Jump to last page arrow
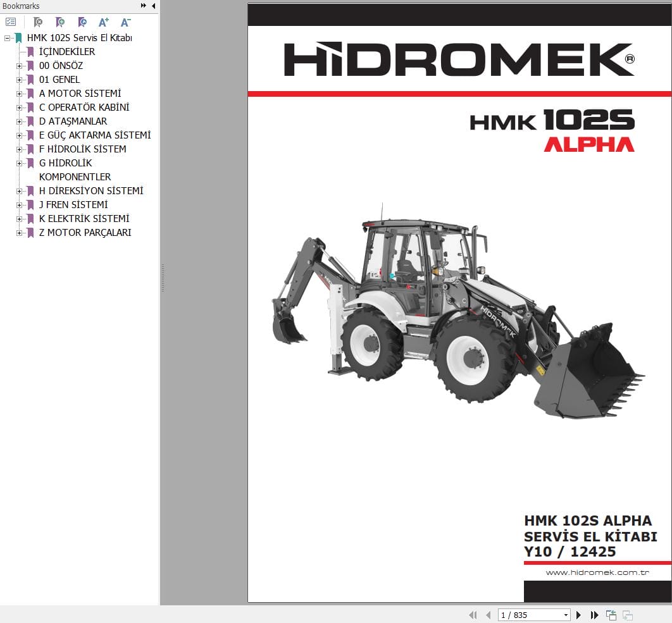The height and width of the screenshot is (623, 672). click(x=594, y=615)
